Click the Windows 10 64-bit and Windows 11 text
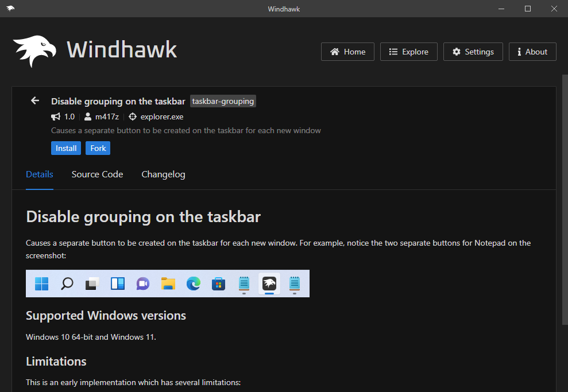This screenshot has width=568, height=392. pyautogui.click(x=91, y=337)
